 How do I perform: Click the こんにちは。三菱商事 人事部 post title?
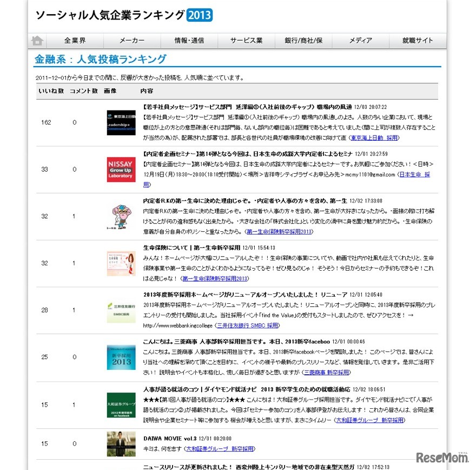[x=236, y=342]
